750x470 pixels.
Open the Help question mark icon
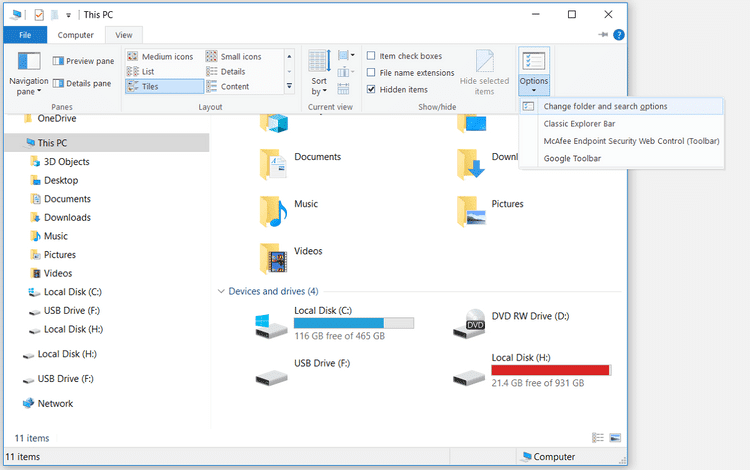618,34
